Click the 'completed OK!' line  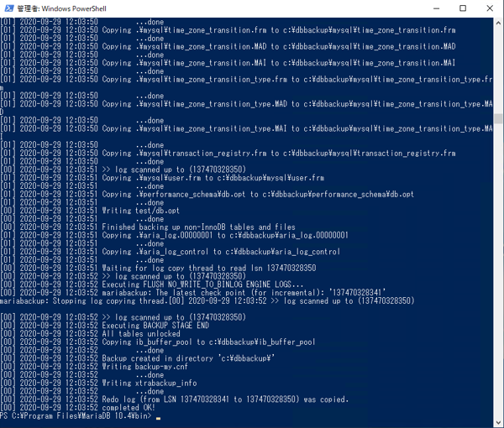(x=78, y=408)
